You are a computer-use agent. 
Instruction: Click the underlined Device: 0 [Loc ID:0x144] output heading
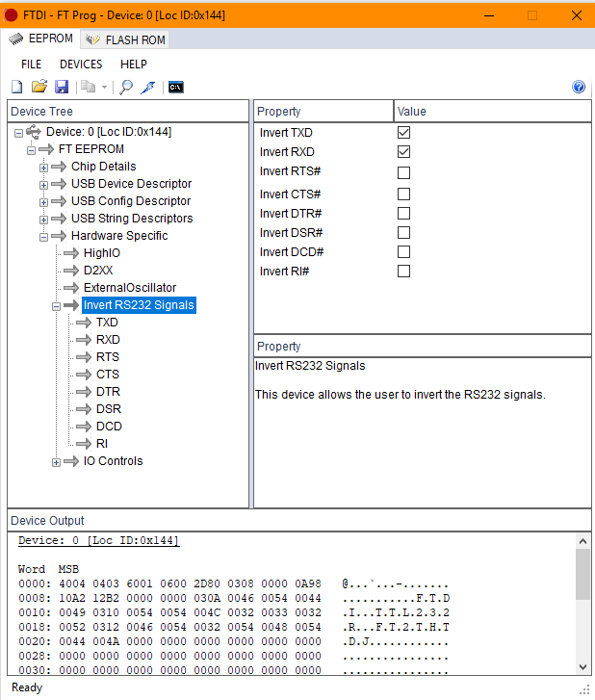click(x=98, y=540)
